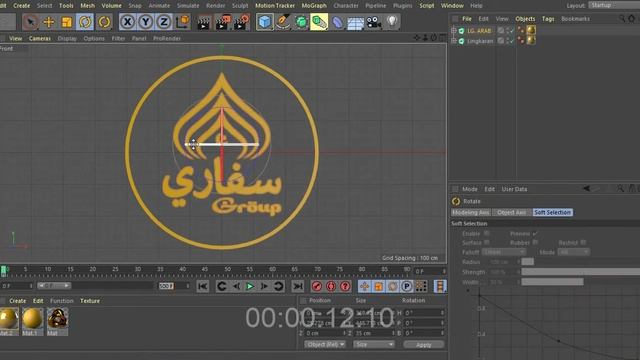The height and width of the screenshot is (360, 640).
Task: Open the soft selection Mode dropdown
Action: [x=574, y=252]
